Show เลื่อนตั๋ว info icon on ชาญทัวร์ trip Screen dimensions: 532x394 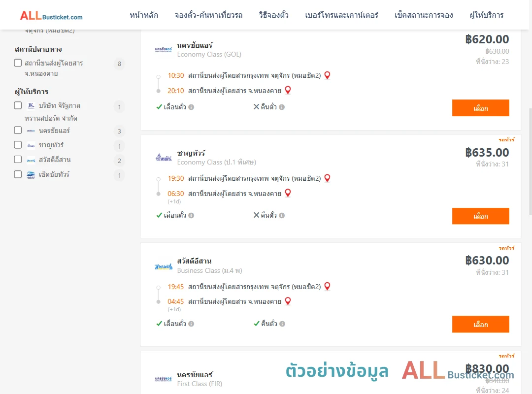tap(191, 216)
